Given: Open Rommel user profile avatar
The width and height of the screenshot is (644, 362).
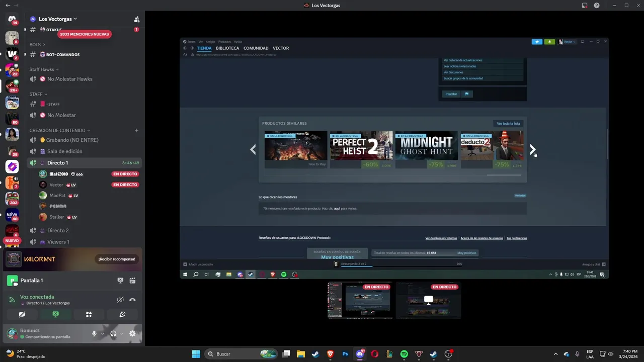Looking at the screenshot, I should [x=12, y=333].
